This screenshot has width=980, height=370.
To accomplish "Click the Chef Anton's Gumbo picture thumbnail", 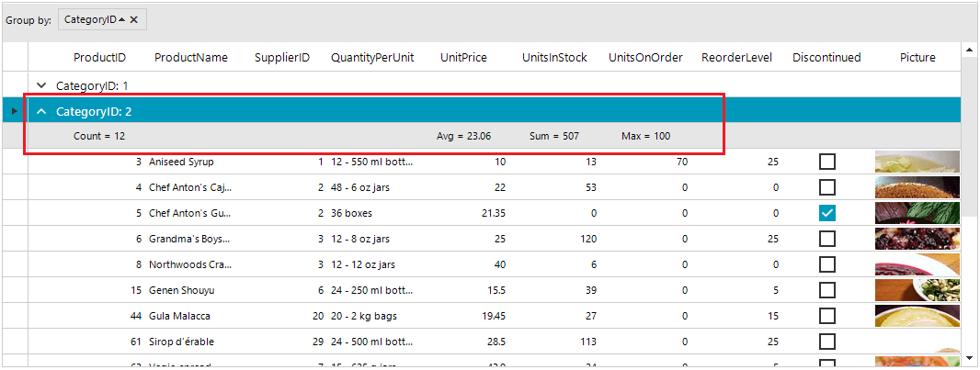I will pyautogui.click(x=917, y=213).
